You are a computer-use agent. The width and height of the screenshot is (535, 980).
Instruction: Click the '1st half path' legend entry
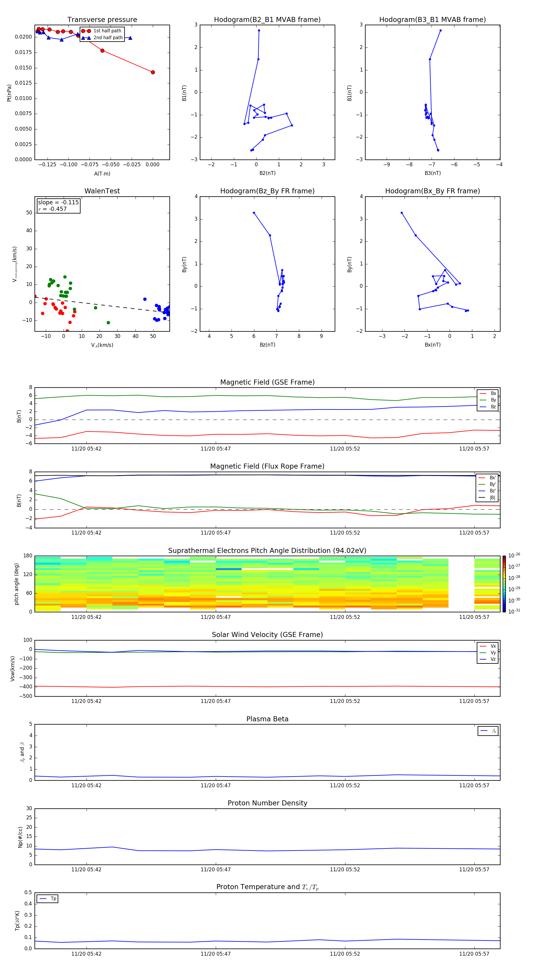coord(102,31)
